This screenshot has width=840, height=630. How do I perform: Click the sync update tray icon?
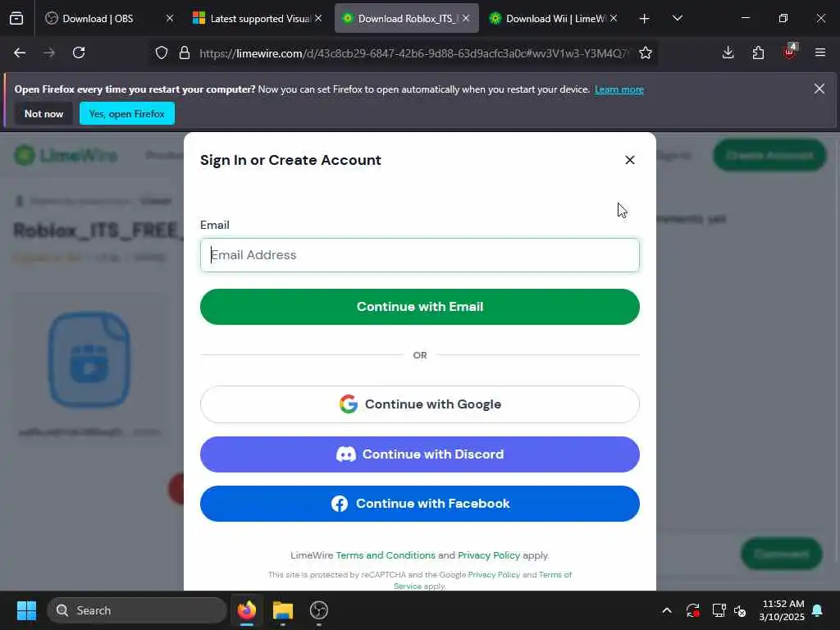click(692, 610)
